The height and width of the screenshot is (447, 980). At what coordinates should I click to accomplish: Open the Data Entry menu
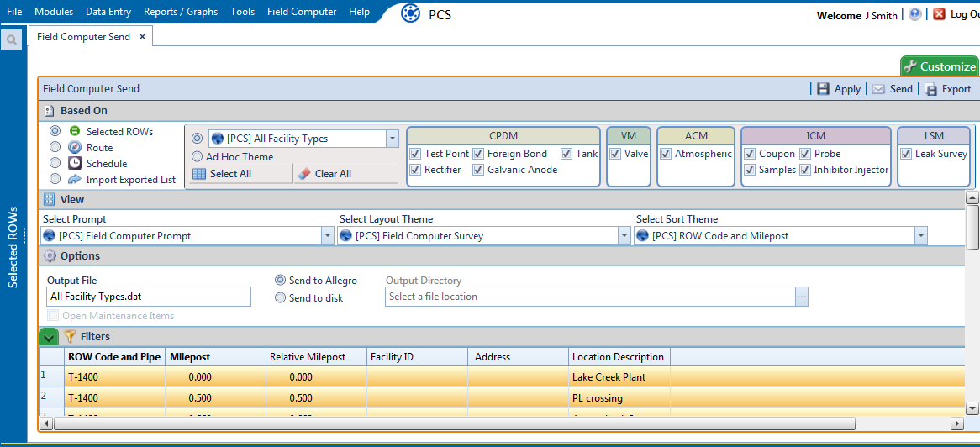[108, 12]
